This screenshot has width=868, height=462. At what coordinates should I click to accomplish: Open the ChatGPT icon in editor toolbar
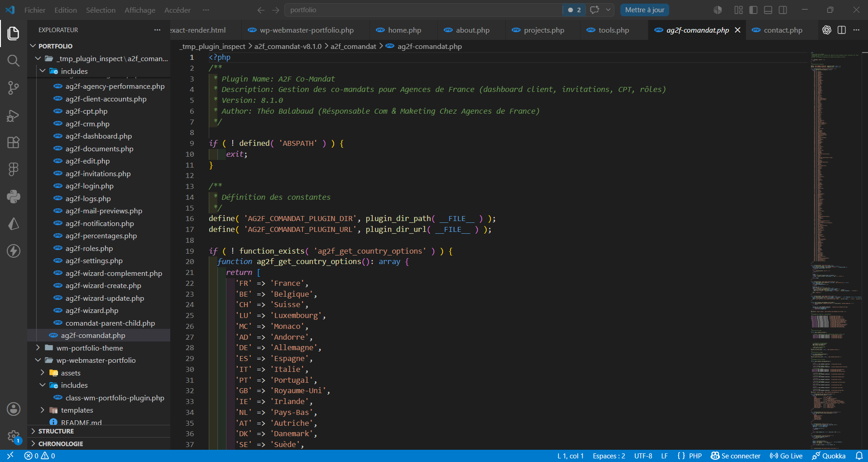coord(826,30)
